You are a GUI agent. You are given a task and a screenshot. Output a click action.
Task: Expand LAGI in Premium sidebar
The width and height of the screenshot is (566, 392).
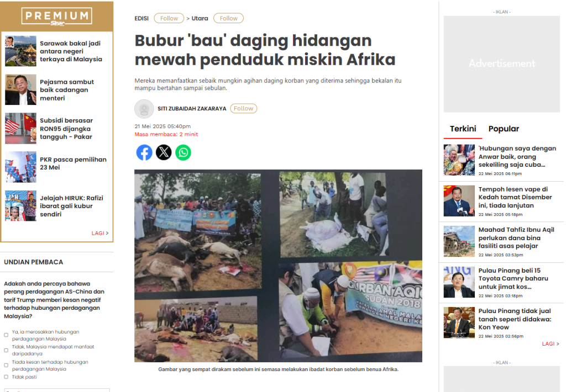coord(100,234)
